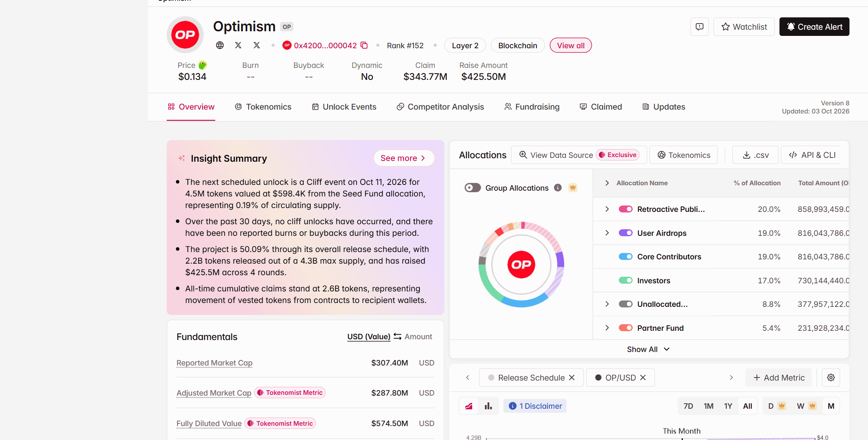The height and width of the screenshot is (440, 868).
Task: Expand the Unallocated row
Action: pyautogui.click(x=607, y=304)
